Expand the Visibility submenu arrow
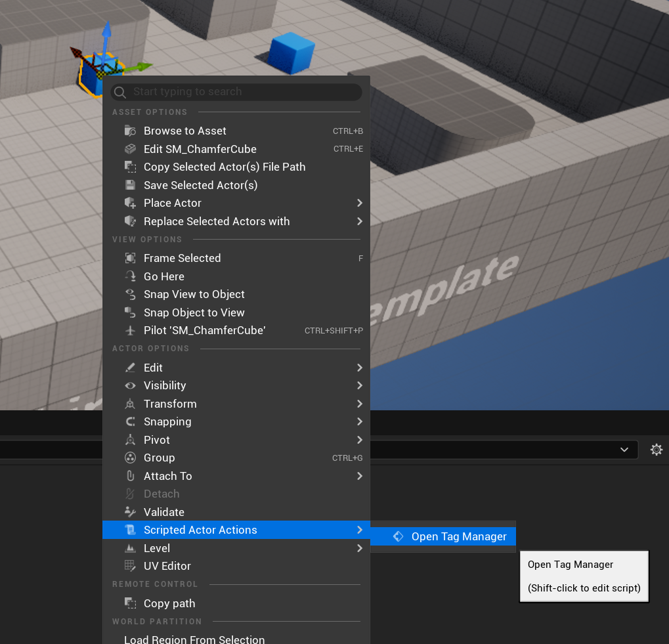The image size is (669, 644). point(359,385)
